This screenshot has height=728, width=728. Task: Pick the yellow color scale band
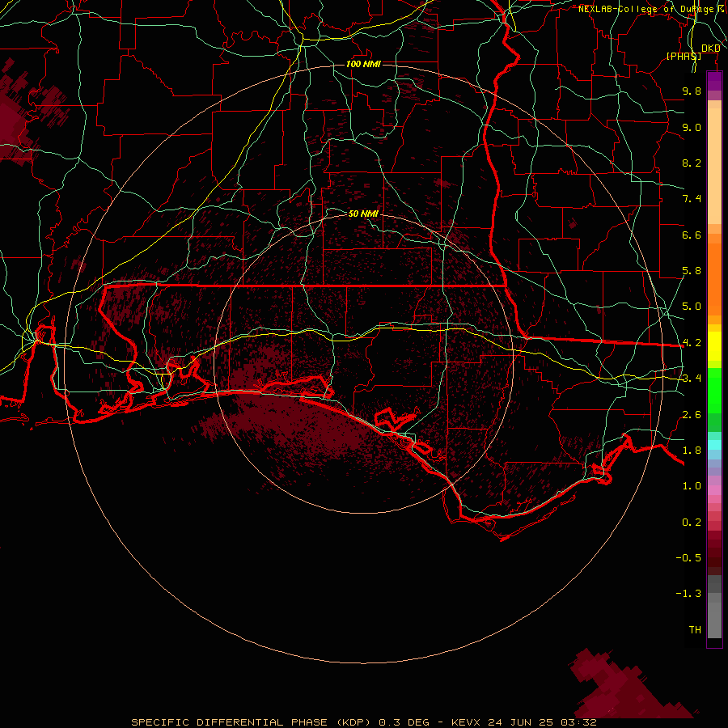click(714, 346)
